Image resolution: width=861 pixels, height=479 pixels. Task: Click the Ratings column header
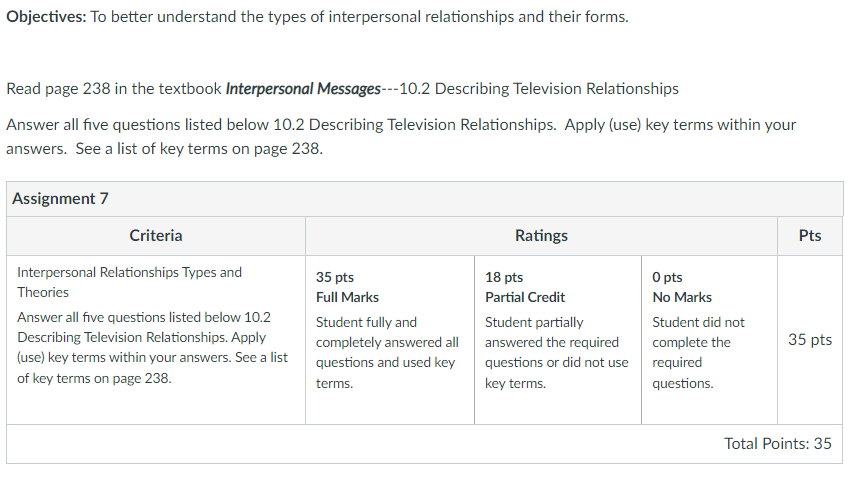tap(541, 236)
